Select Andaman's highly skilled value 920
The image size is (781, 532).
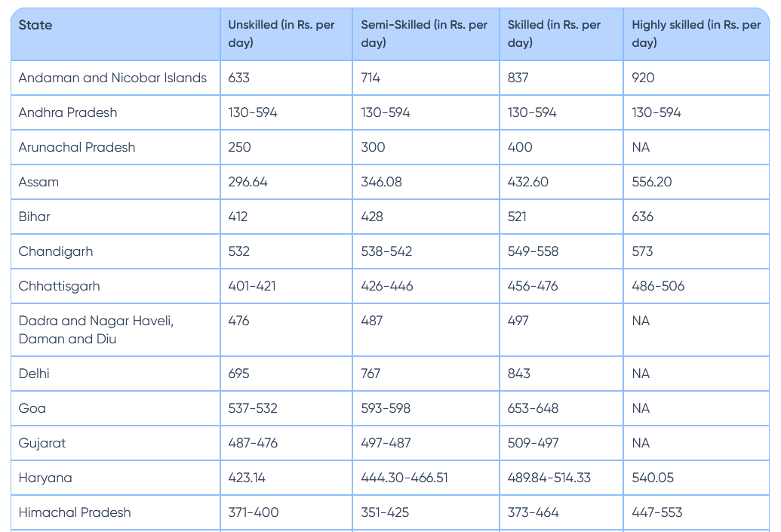(644, 78)
